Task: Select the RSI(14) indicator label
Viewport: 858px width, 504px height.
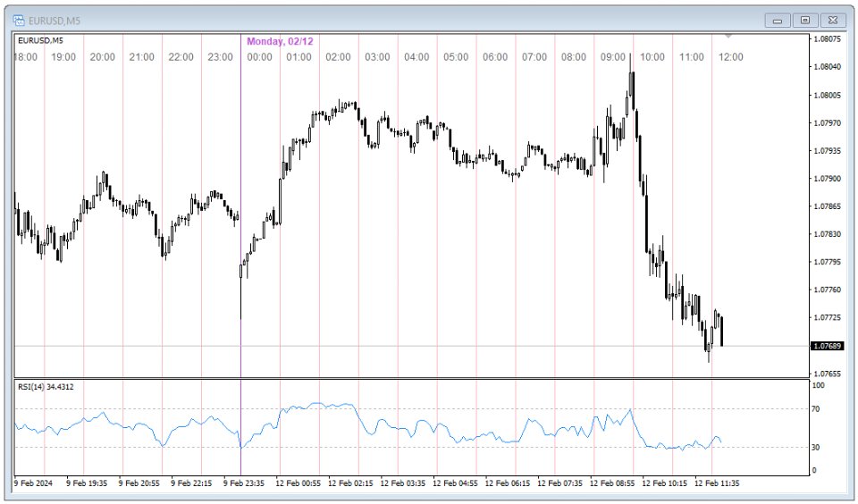Action: 46,387
